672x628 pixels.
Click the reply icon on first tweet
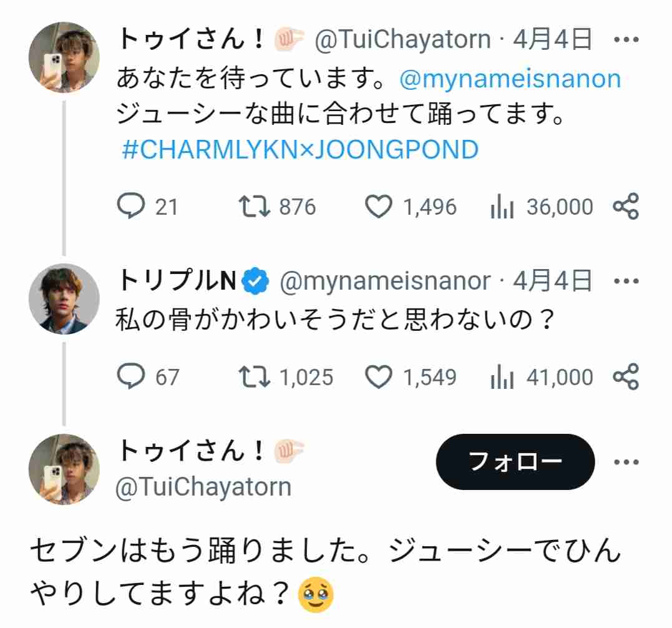tap(131, 206)
